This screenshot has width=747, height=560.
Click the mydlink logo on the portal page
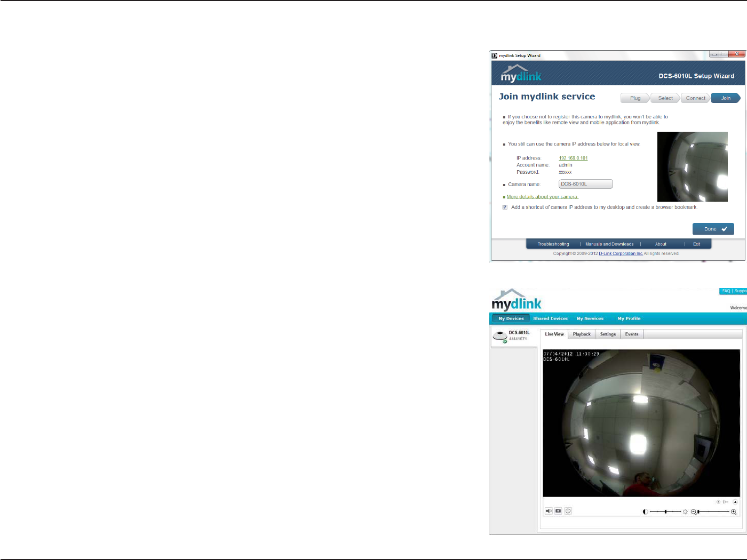[516, 300]
